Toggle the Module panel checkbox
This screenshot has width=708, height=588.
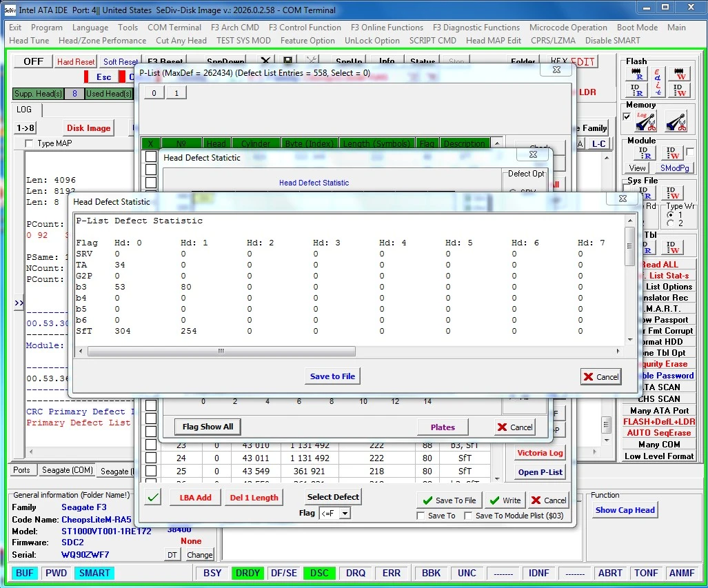pyautogui.click(x=690, y=152)
